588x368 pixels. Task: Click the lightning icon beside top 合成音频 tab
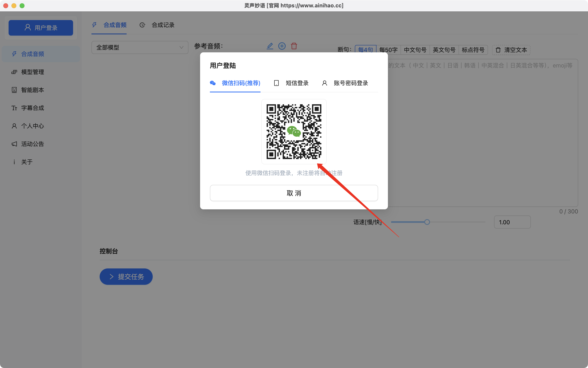(x=94, y=25)
